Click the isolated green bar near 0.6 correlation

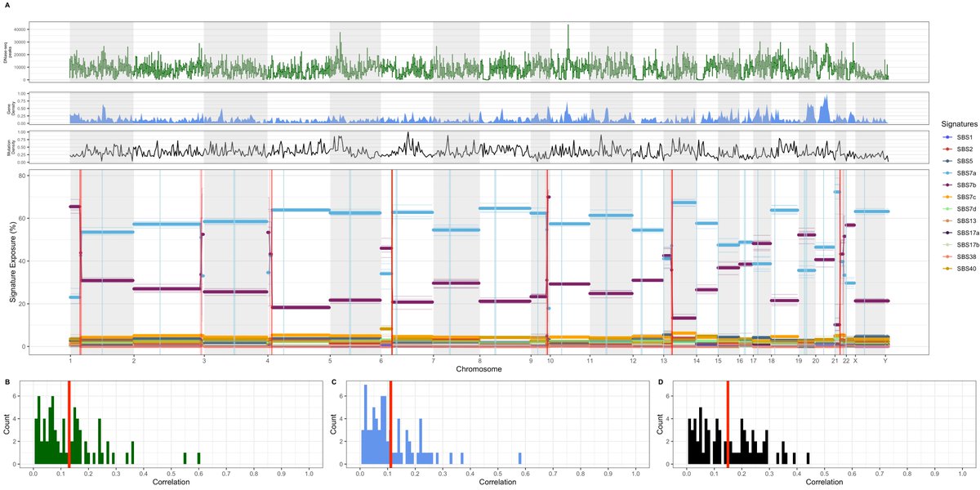[198, 457]
